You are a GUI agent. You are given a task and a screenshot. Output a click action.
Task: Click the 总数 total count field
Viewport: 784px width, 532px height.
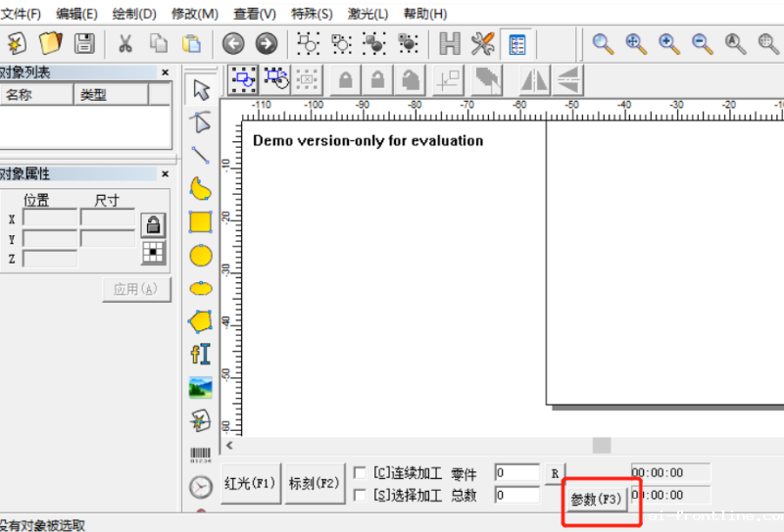tap(516, 495)
